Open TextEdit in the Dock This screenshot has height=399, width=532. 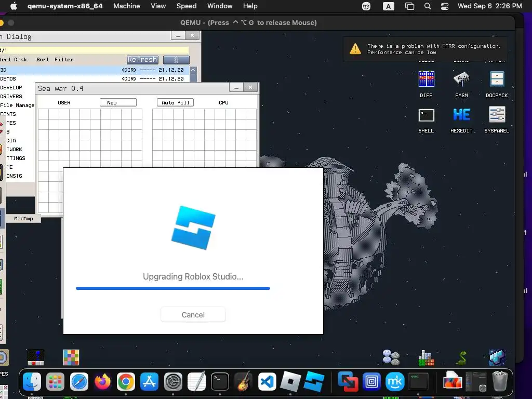point(196,382)
